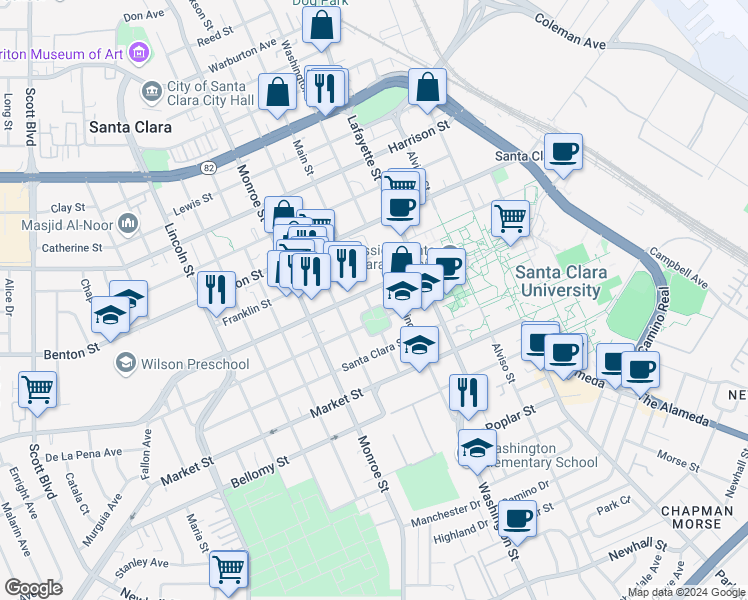Select the graduation cap marker on Santa Clara St
The image size is (748, 600).
click(419, 348)
